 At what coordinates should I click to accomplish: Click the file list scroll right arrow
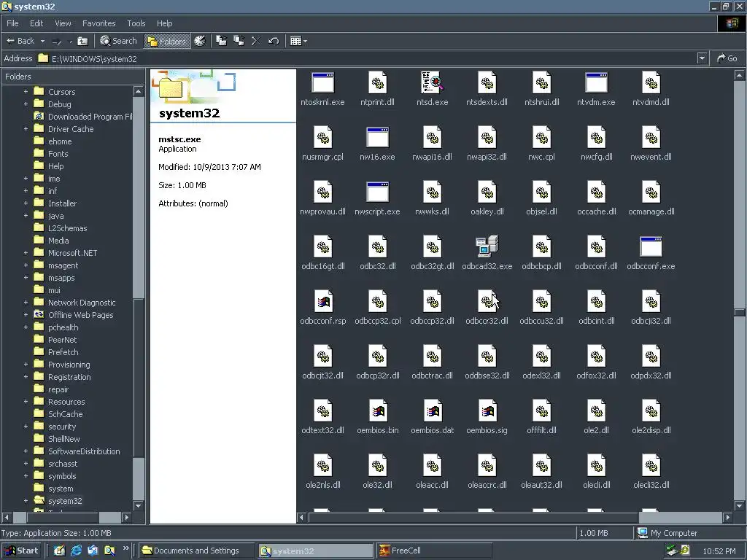pos(727,517)
